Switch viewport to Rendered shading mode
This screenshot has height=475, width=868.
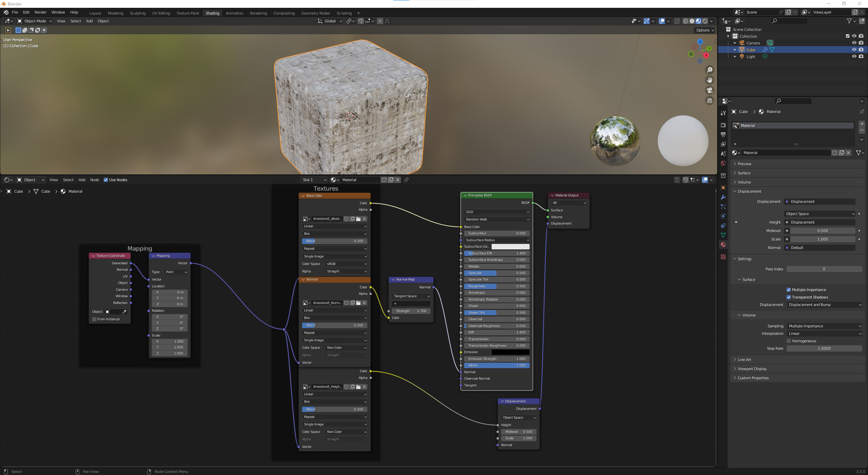(705, 21)
